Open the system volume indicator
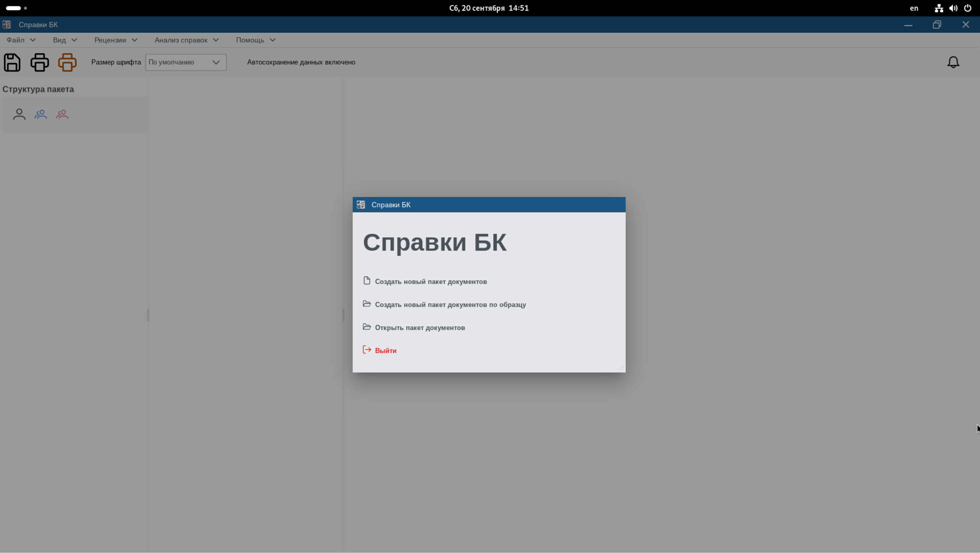 pyautogui.click(x=953, y=8)
